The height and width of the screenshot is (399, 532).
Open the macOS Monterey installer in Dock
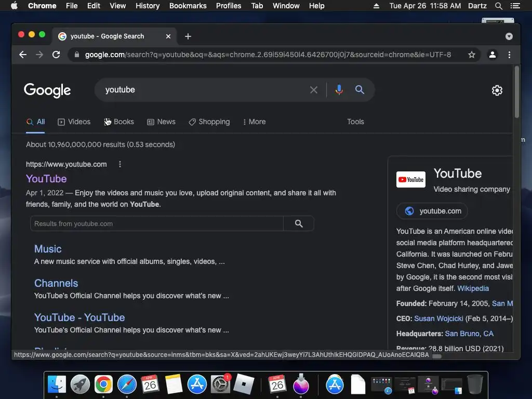point(301,384)
